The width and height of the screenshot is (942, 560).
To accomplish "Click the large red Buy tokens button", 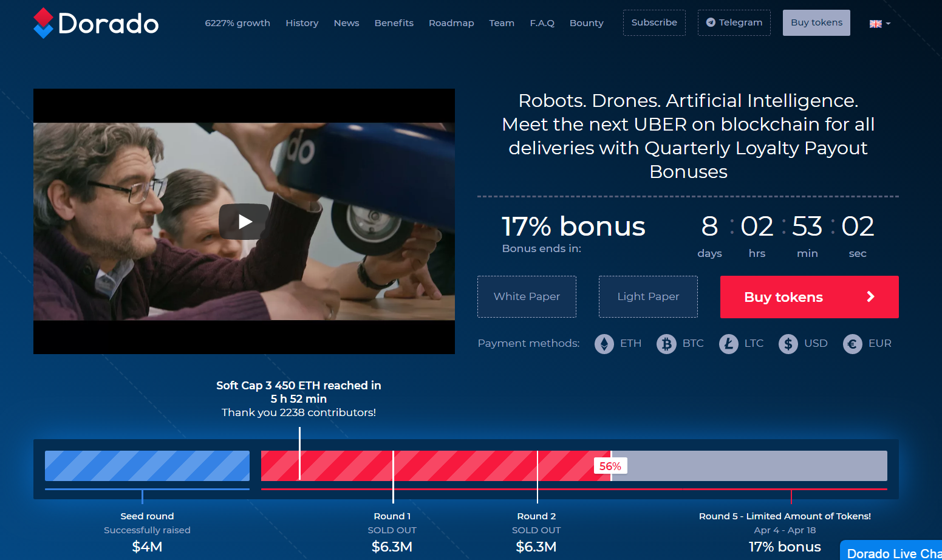I will 809,297.
